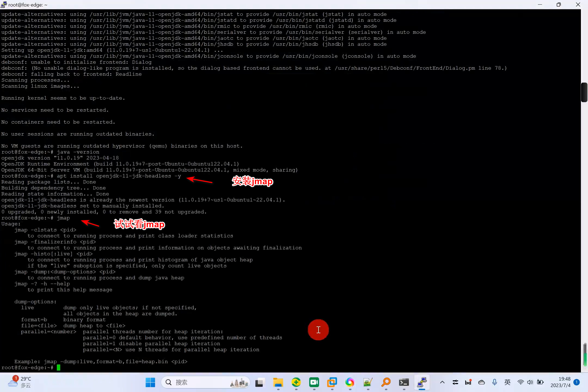Click the 'jmap -finalizerinfo <pid>' usage line
Viewport: 588px width, 392px height.
point(55,242)
